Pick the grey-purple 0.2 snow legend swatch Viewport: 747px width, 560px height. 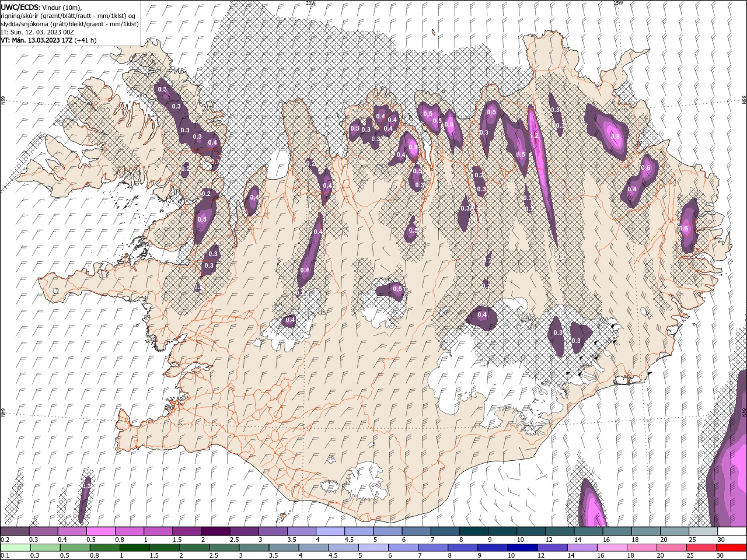[x=15, y=531]
